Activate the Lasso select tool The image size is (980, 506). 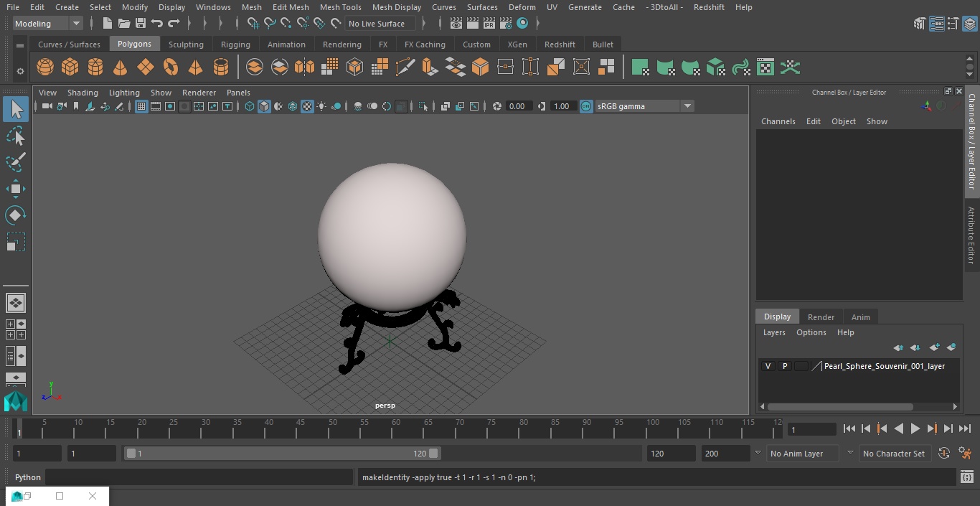15,136
